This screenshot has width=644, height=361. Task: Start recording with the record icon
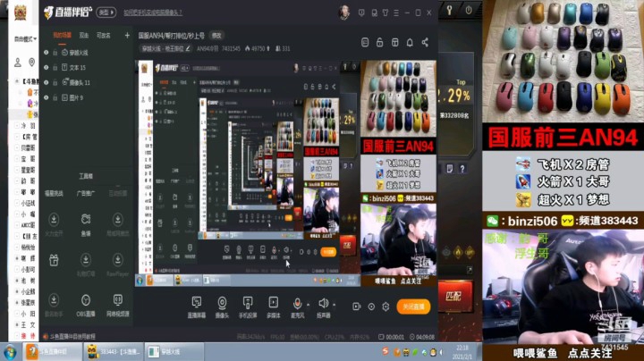click(x=357, y=306)
